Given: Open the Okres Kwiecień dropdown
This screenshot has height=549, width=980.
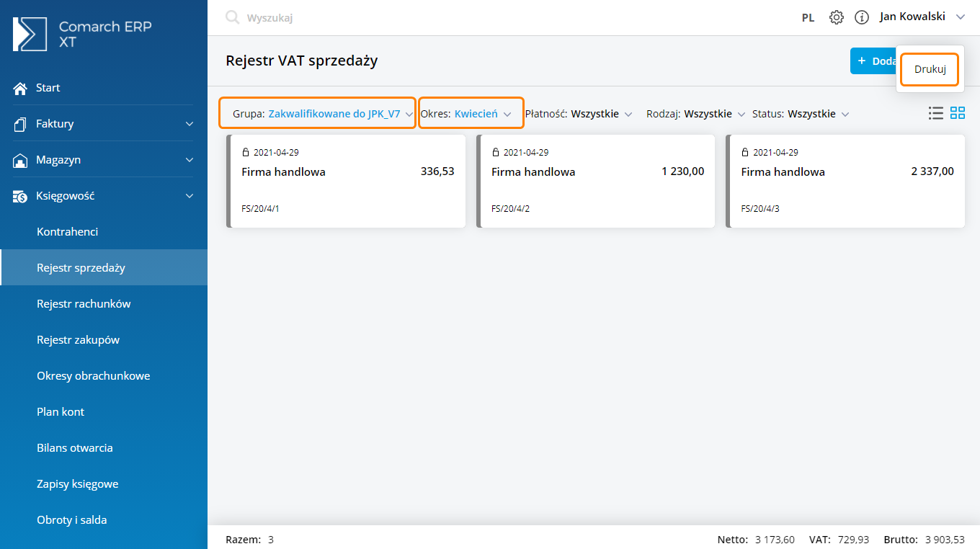Looking at the screenshot, I should pos(471,114).
